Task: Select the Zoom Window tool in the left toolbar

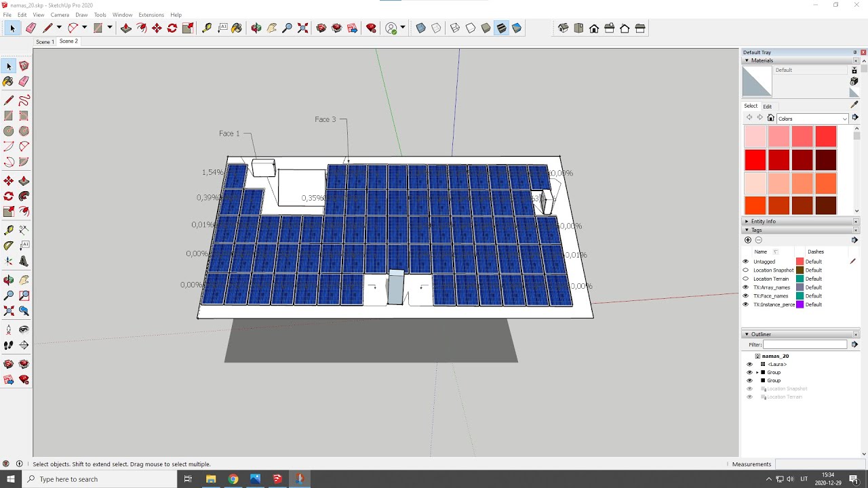Action: [24, 296]
